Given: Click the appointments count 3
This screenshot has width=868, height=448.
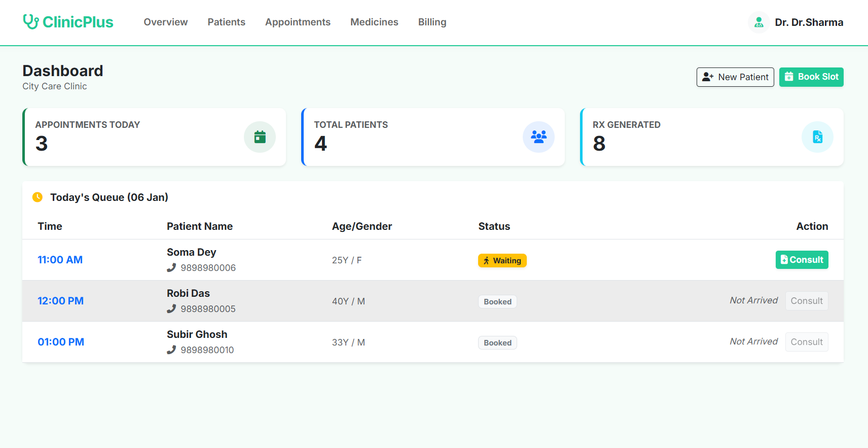Looking at the screenshot, I should coord(42,144).
